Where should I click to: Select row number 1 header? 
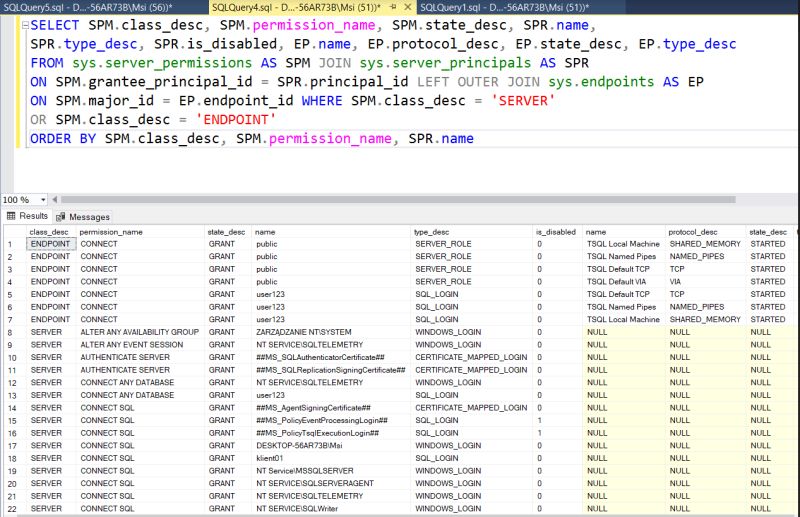(14, 244)
